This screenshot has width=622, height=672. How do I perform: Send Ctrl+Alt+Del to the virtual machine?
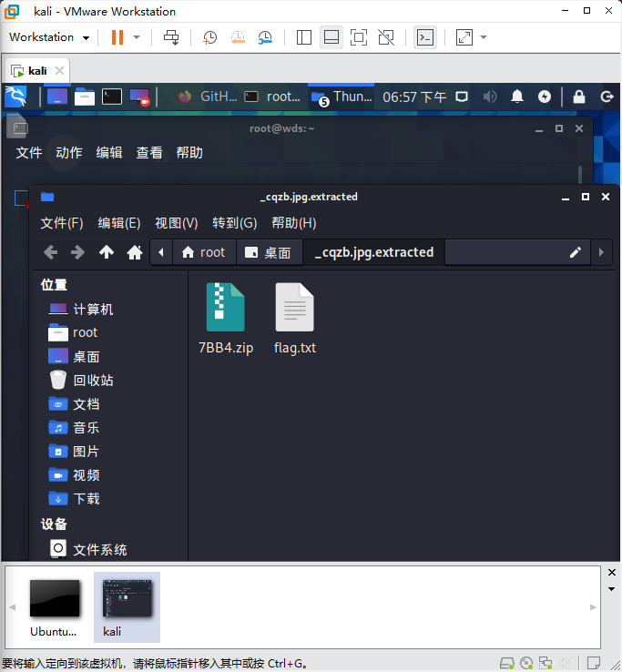(x=171, y=37)
